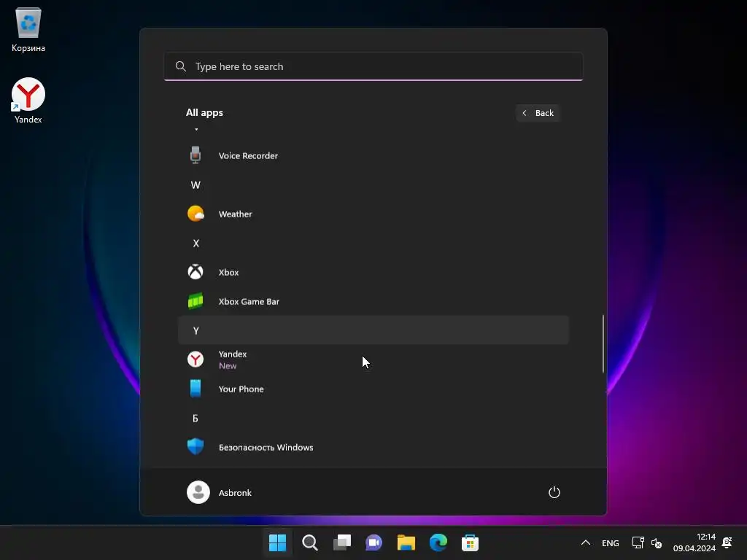Click the Xbox Game Bar label
This screenshot has height=560, width=747.
(249, 301)
